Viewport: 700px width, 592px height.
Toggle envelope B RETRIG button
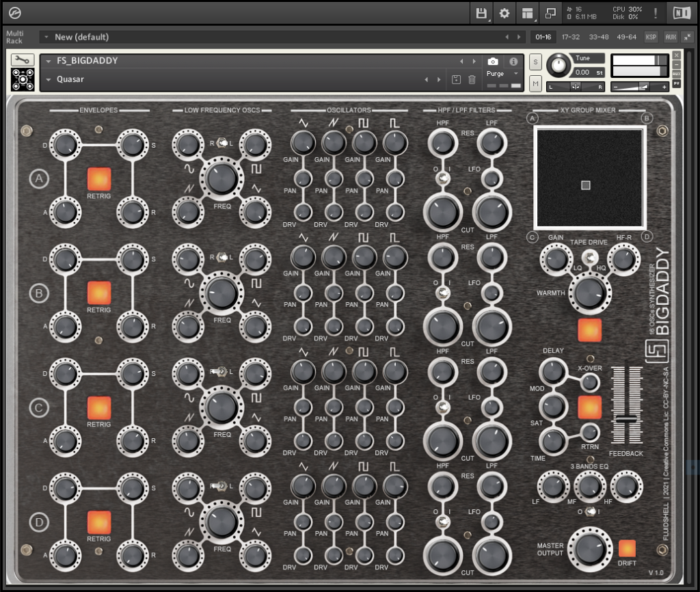click(98, 293)
